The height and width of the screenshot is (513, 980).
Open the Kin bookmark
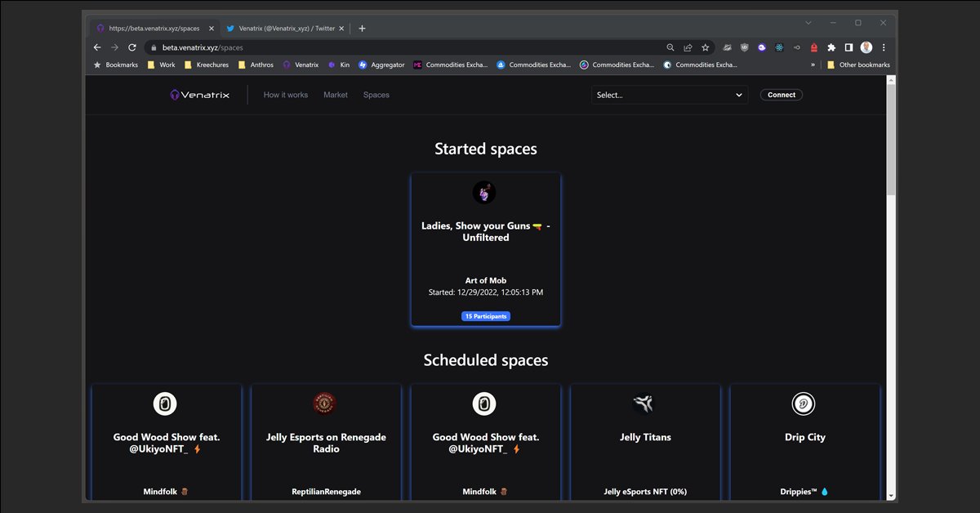339,65
